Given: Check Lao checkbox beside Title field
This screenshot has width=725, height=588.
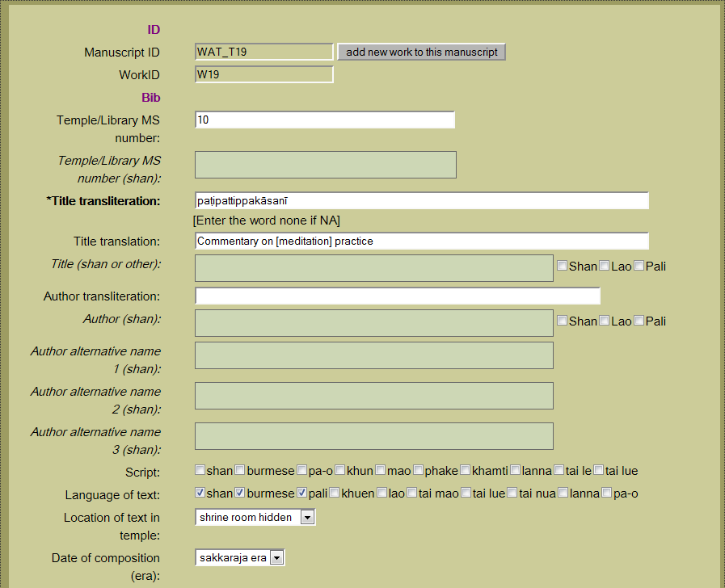Looking at the screenshot, I should (x=605, y=266).
